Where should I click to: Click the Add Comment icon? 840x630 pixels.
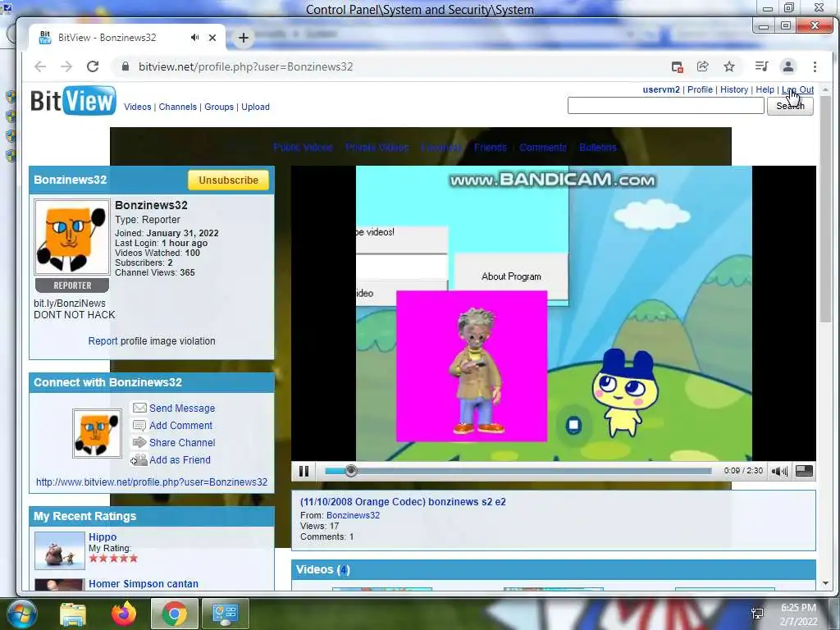[x=139, y=426]
